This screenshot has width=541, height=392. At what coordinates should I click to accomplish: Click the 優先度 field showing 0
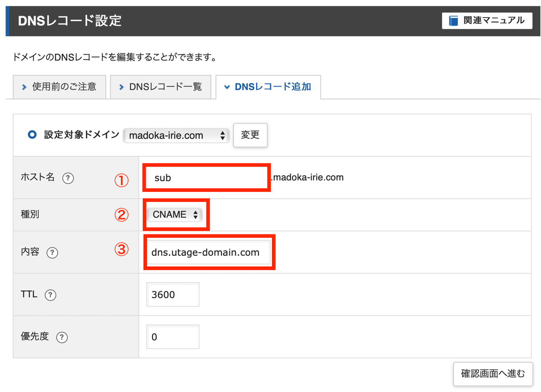[173, 337]
